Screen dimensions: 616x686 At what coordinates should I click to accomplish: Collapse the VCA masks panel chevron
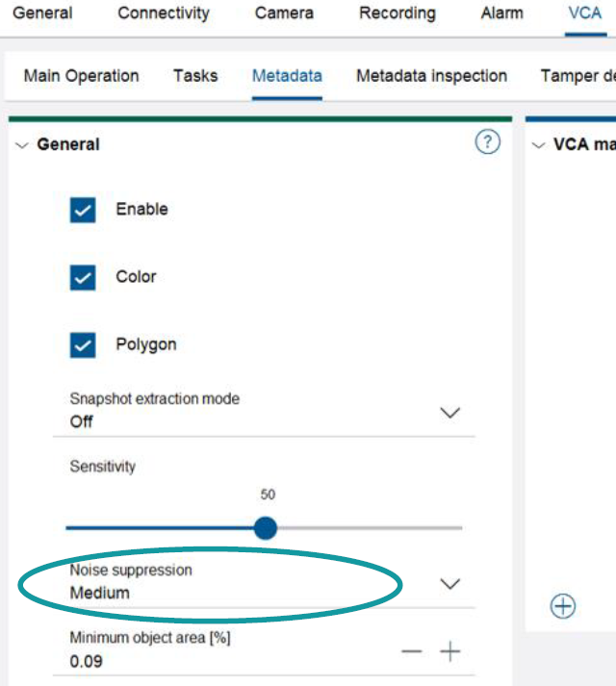pos(539,145)
